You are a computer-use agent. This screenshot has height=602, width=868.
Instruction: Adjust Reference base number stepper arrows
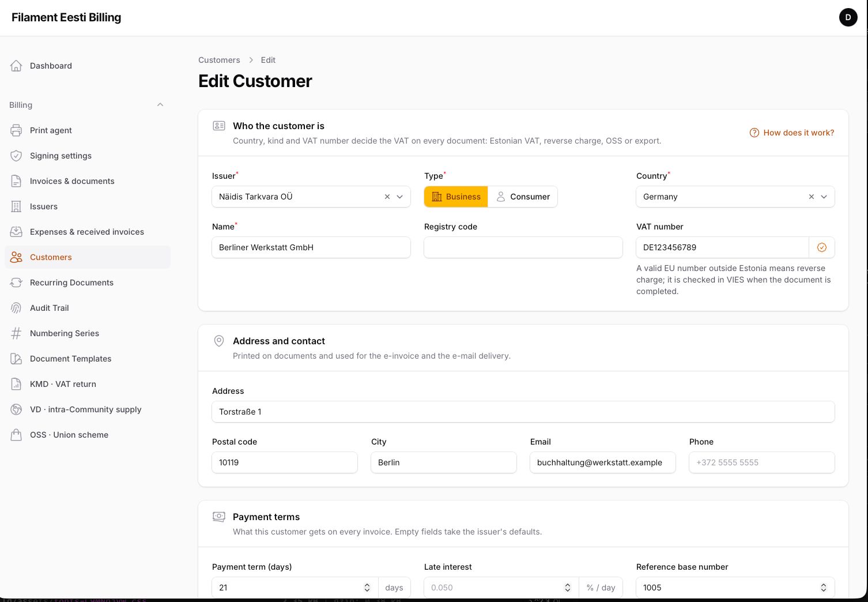[824, 588]
